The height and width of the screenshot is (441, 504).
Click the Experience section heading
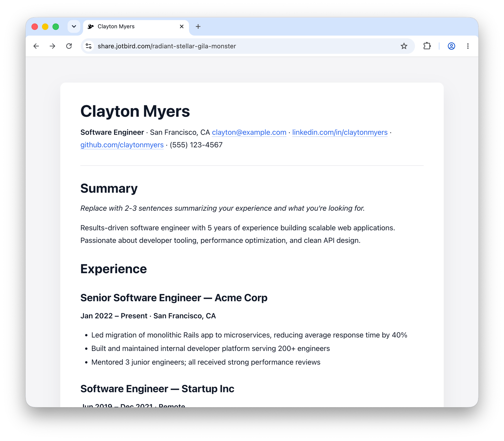pos(113,269)
